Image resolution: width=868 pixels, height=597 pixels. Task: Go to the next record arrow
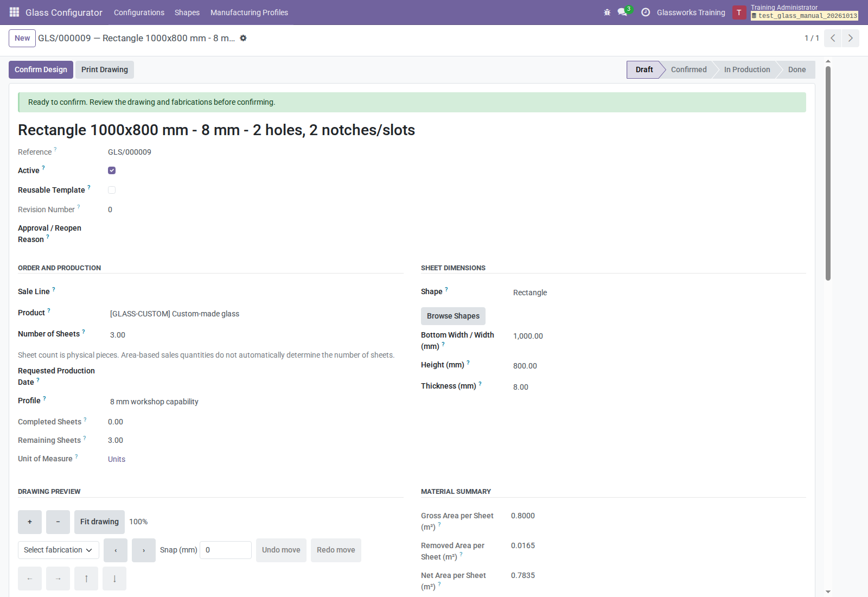coord(851,38)
